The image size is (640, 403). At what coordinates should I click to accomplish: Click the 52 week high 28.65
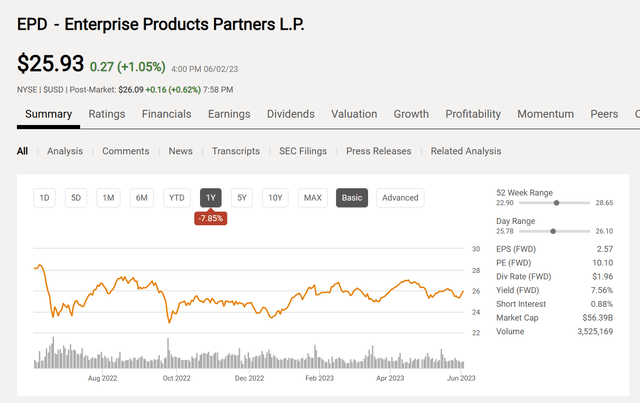604,203
